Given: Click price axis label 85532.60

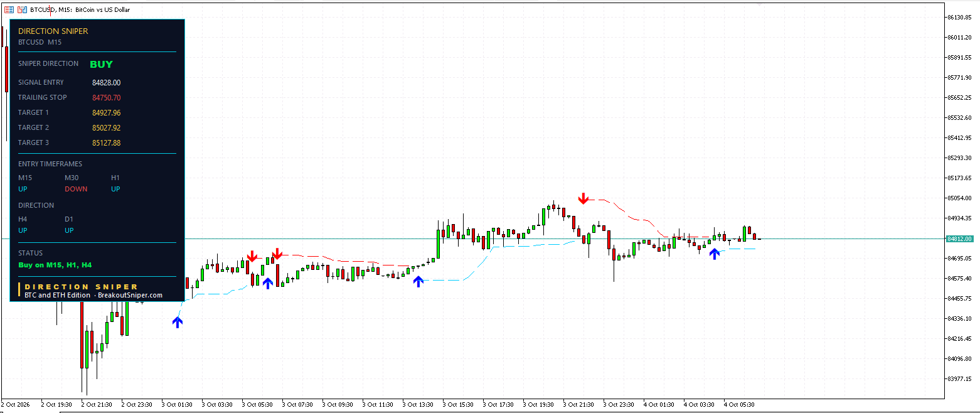Looking at the screenshot, I should 959,117.
